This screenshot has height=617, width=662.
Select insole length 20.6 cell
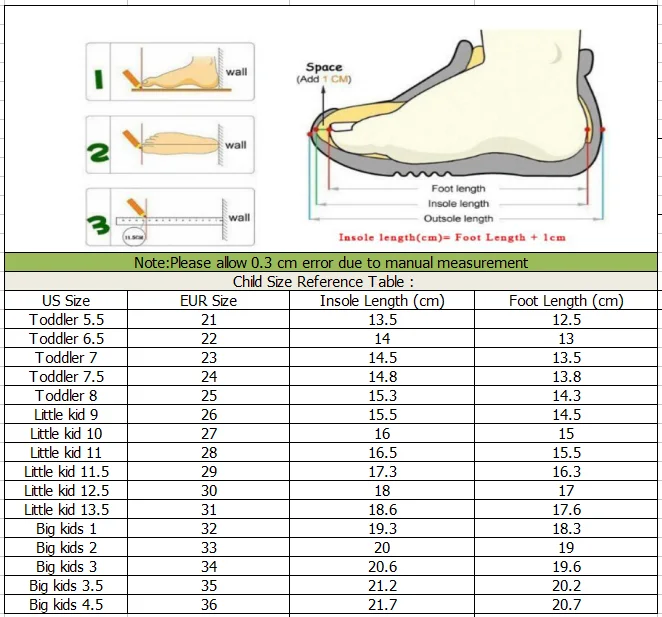pyautogui.click(x=382, y=567)
